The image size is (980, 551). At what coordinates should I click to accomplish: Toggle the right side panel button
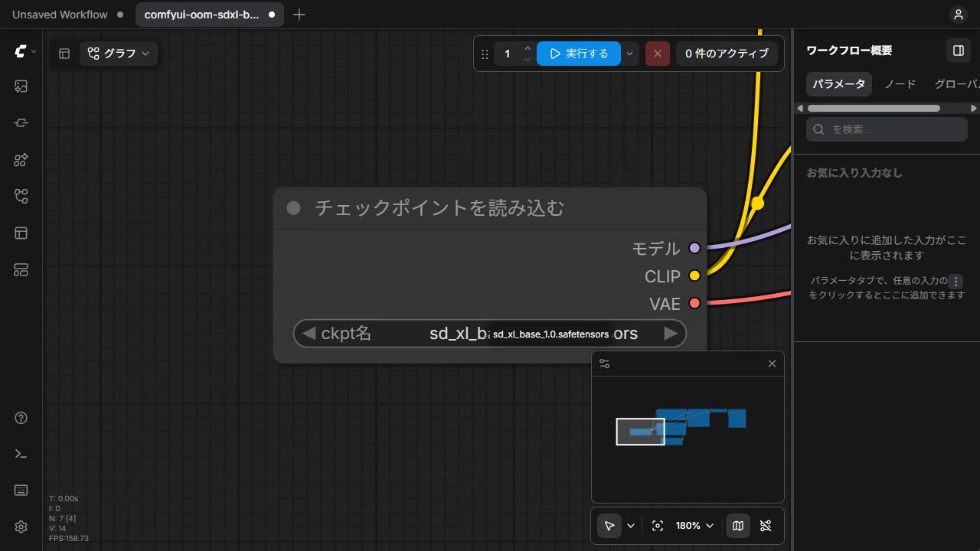click(x=958, y=51)
